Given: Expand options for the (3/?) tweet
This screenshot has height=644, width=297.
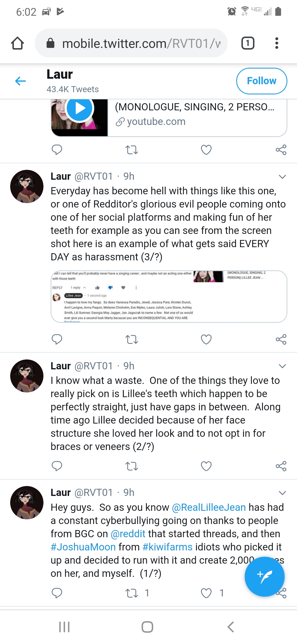Looking at the screenshot, I should click(282, 177).
